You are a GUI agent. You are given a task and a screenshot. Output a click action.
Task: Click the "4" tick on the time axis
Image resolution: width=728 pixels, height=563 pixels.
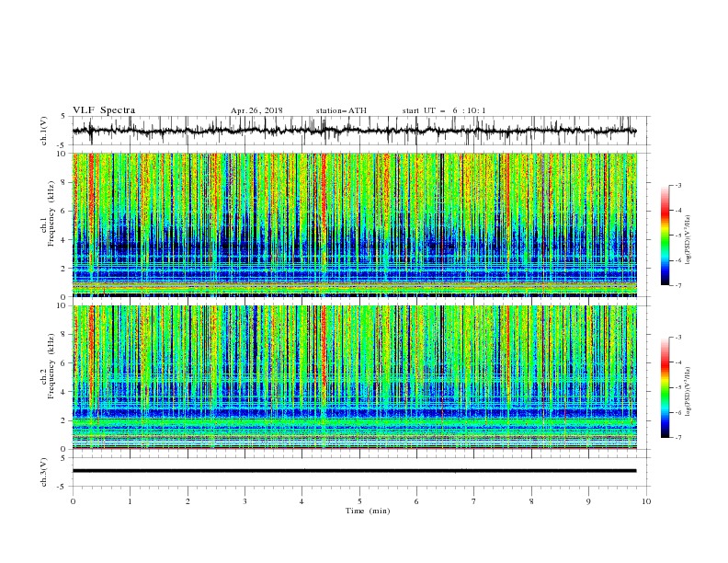point(301,501)
